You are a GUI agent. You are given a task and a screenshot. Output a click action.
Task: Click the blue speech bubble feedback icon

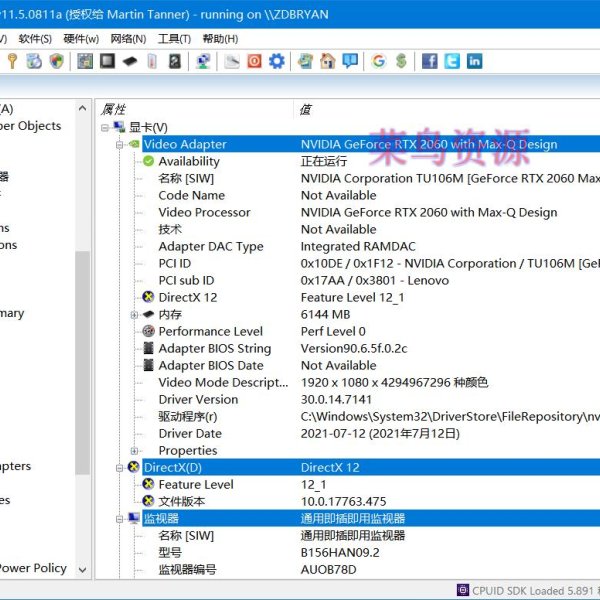(x=350, y=61)
